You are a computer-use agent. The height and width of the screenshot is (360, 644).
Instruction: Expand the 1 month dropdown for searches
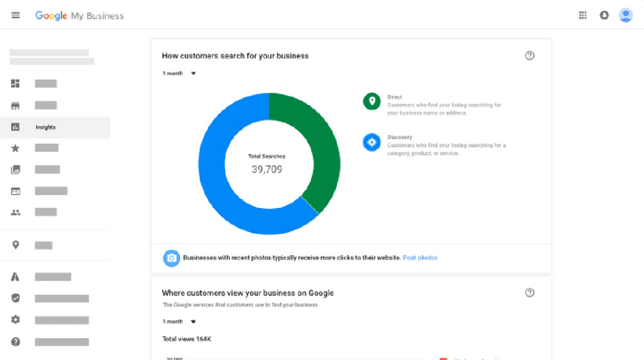[x=179, y=73]
